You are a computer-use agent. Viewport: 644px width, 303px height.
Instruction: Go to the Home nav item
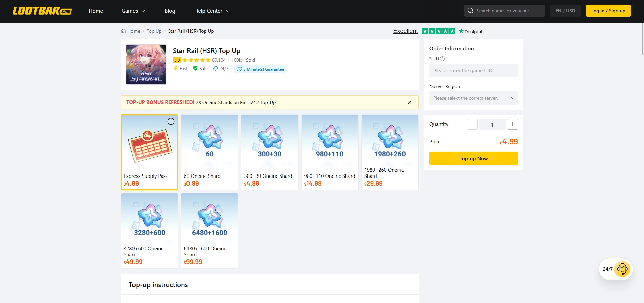tap(96, 11)
